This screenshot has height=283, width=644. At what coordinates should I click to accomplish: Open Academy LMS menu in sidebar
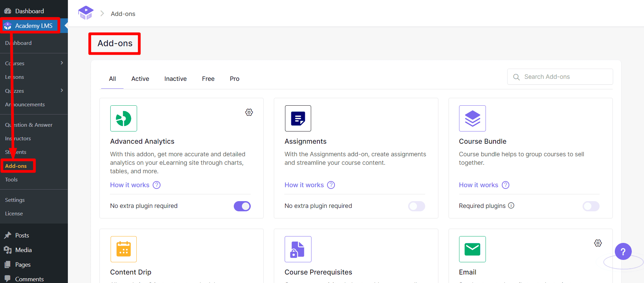point(34,26)
